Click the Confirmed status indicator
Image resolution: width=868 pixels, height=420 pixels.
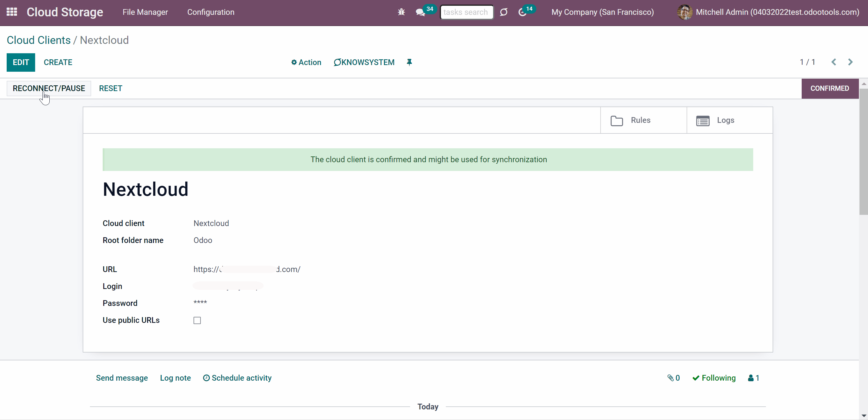coord(830,88)
